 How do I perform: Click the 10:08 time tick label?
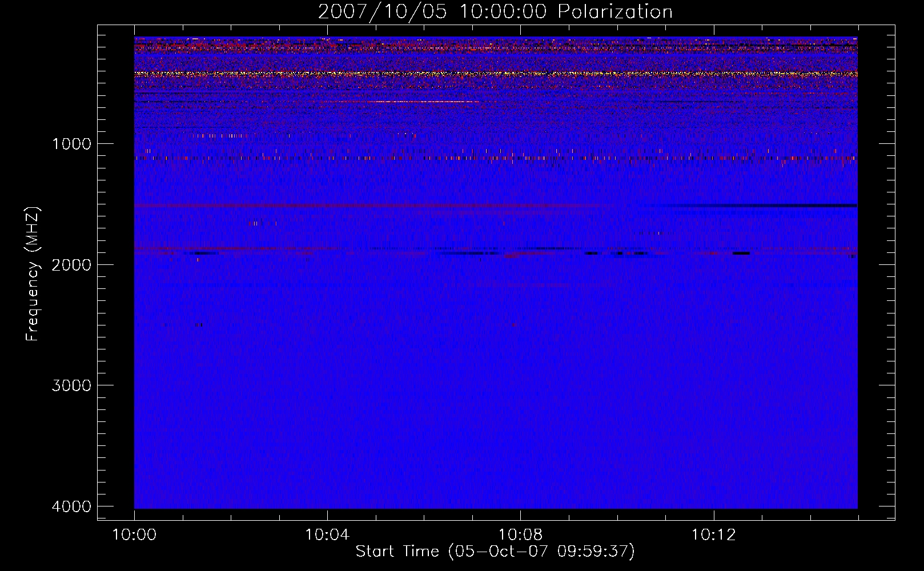point(520,535)
